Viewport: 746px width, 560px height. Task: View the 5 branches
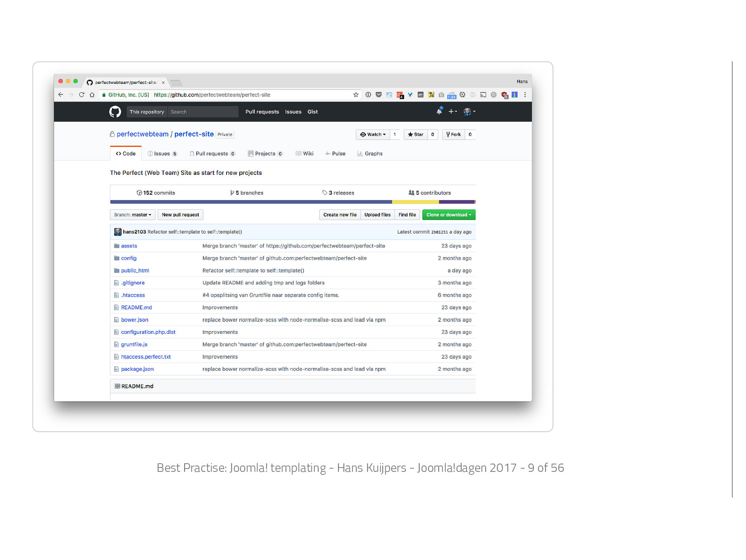point(247,193)
